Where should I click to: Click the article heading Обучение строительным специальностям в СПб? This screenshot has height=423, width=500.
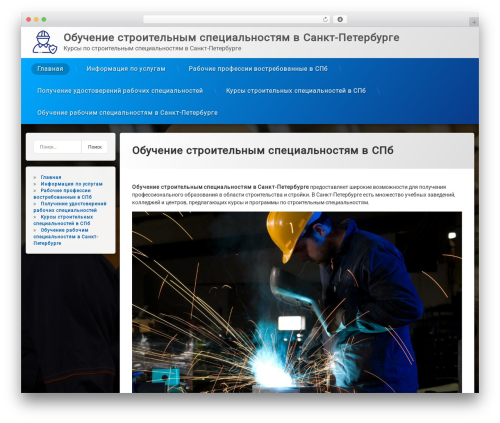pyautogui.click(x=263, y=150)
